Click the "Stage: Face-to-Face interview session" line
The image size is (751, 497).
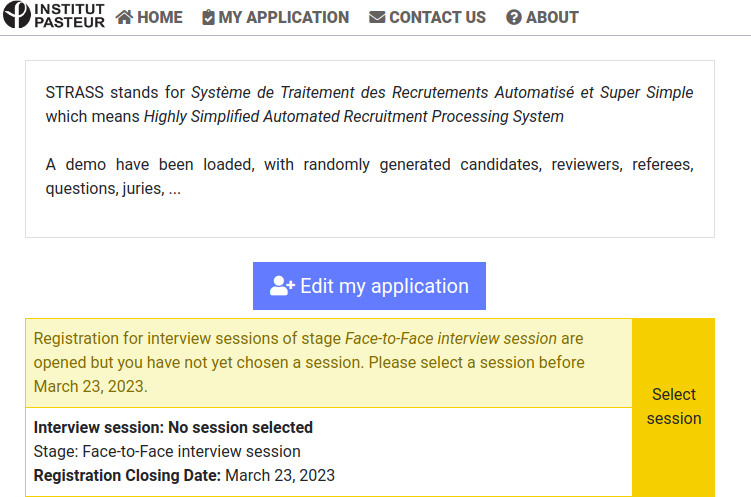click(167, 451)
